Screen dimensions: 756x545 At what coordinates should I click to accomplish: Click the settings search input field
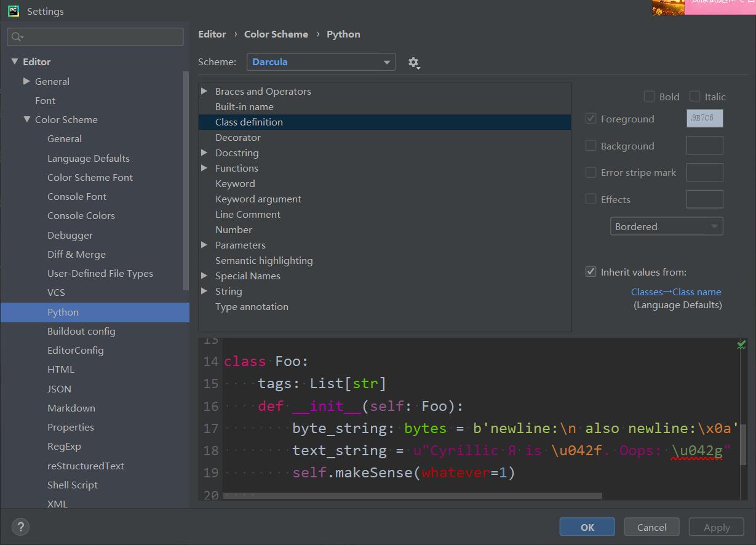95,37
